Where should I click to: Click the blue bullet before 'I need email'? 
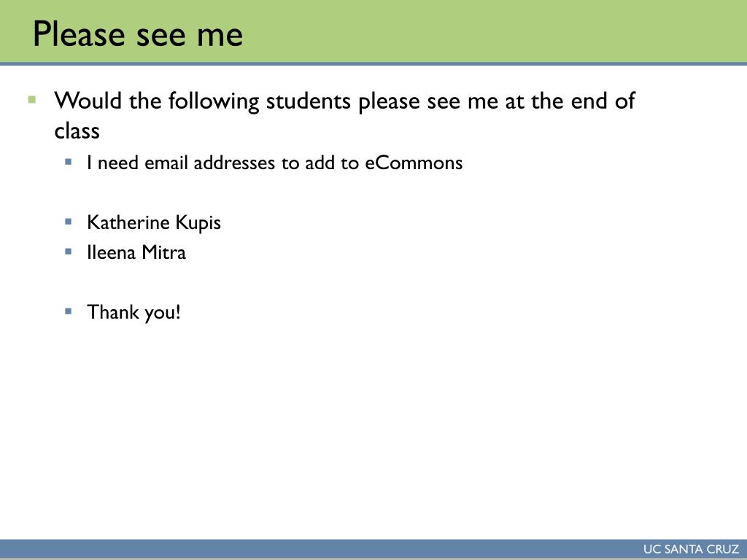[69, 162]
